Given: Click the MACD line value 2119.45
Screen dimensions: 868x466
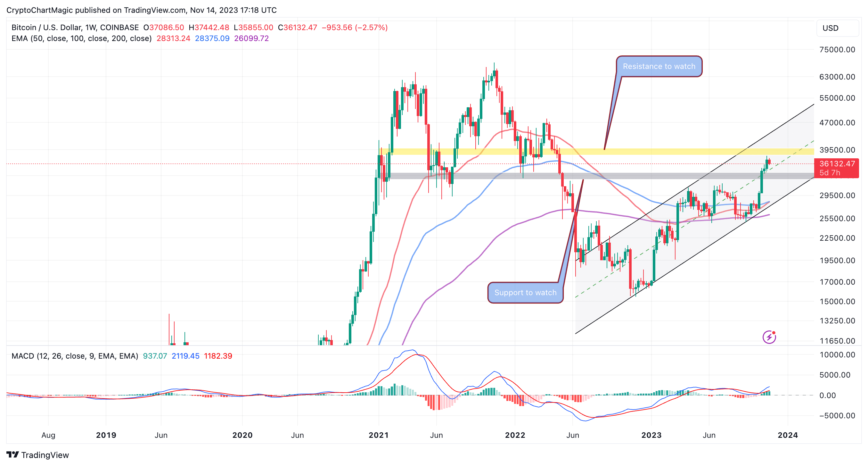Looking at the screenshot, I should pyautogui.click(x=185, y=356).
